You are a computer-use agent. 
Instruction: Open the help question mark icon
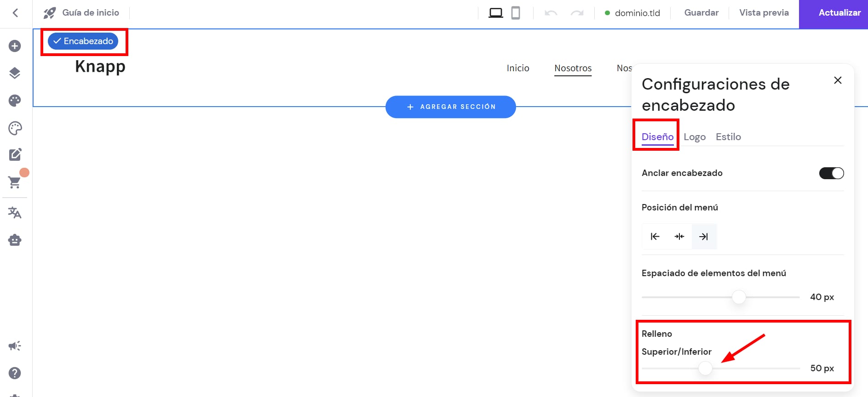coord(15,373)
